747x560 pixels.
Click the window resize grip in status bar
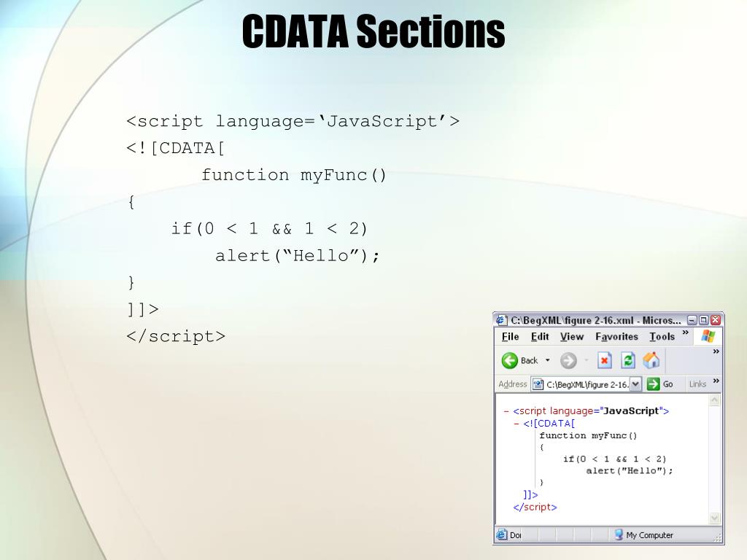click(x=718, y=537)
